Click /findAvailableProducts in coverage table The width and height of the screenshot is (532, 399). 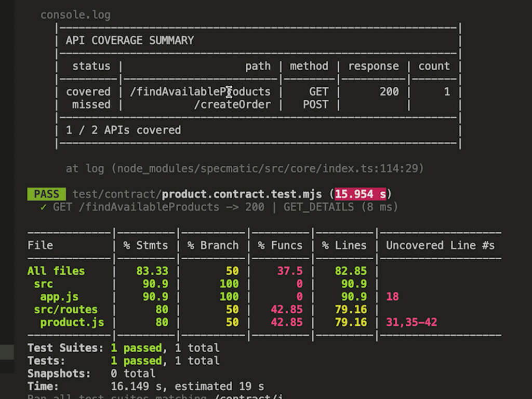coord(200,91)
